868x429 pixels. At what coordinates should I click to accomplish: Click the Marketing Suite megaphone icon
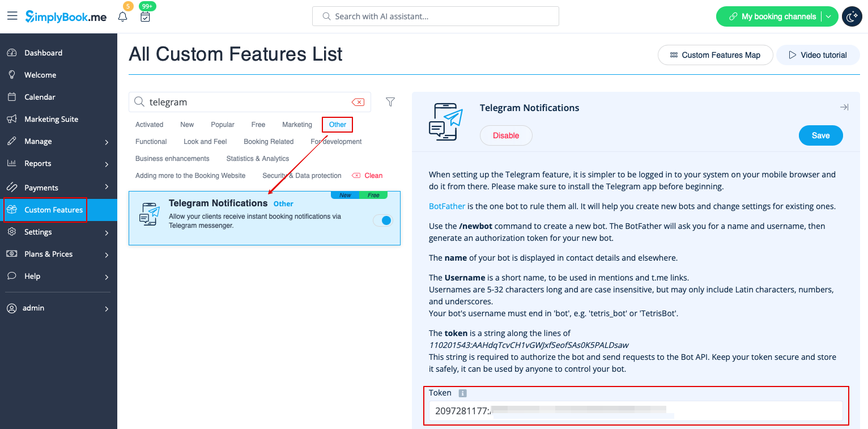pyautogui.click(x=11, y=119)
